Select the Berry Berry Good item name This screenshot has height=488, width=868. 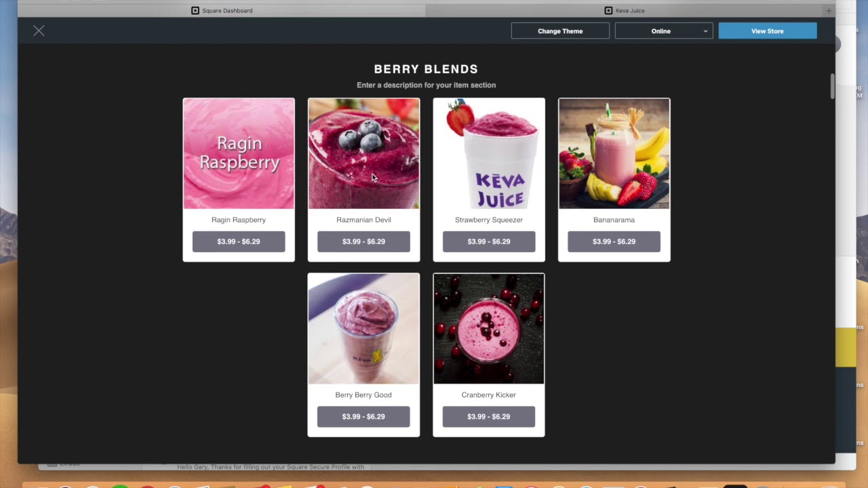pyautogui.click(x=363, y=394)
